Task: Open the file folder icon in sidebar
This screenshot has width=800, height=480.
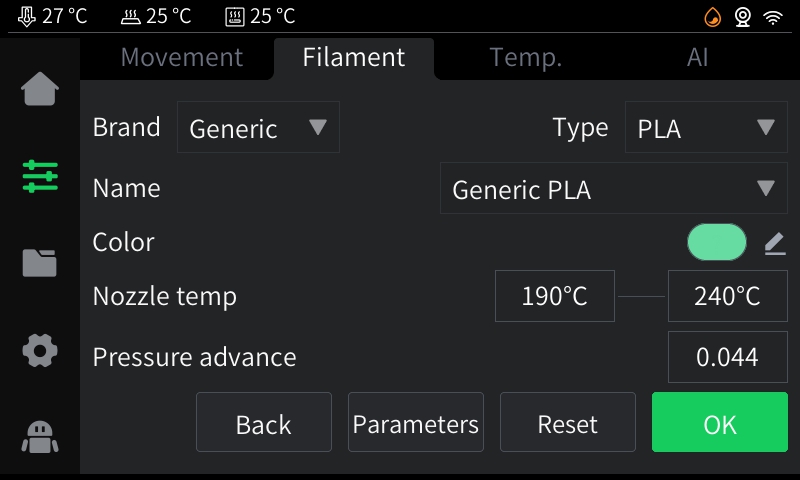Action: pyautogui.click(x=40, y=263)
